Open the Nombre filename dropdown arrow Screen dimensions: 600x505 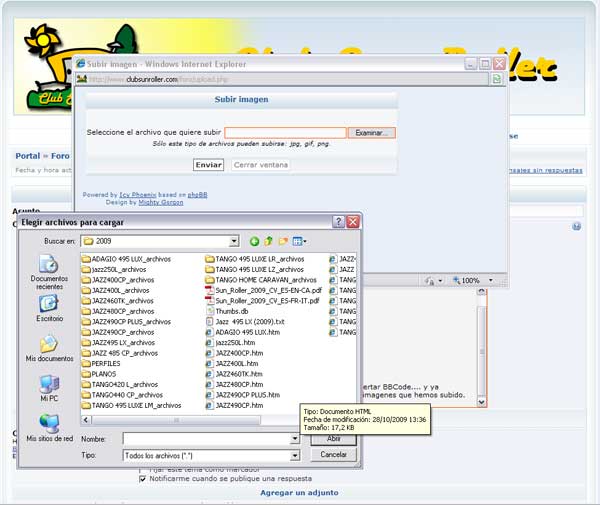294,439
